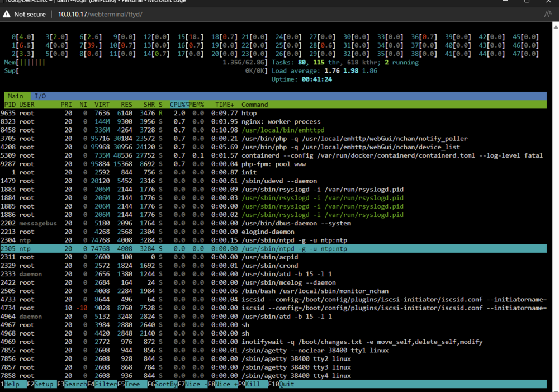This screenshot has height=392, width=559.
Task: Click CPU core 7 meter showing 39
Action: point(91,45)
